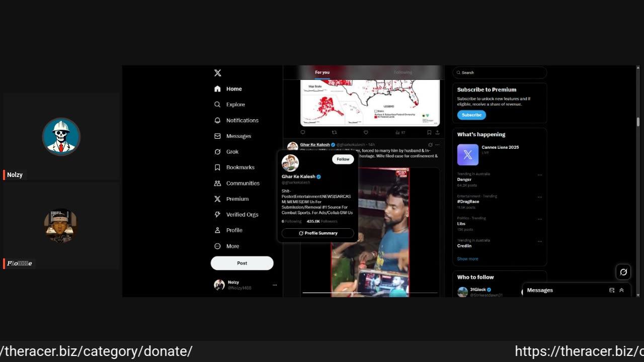Click Ghar Ke Kalesh name in hover card

[x=298, y=176]
